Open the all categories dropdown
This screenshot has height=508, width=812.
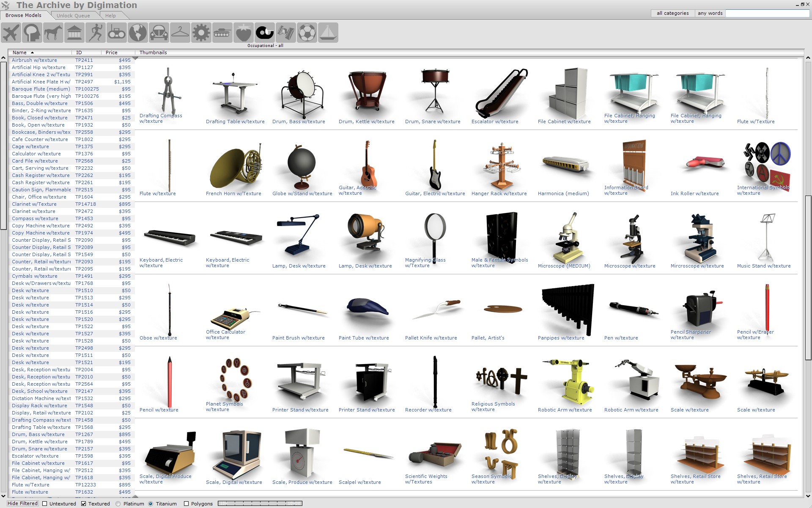672,13
